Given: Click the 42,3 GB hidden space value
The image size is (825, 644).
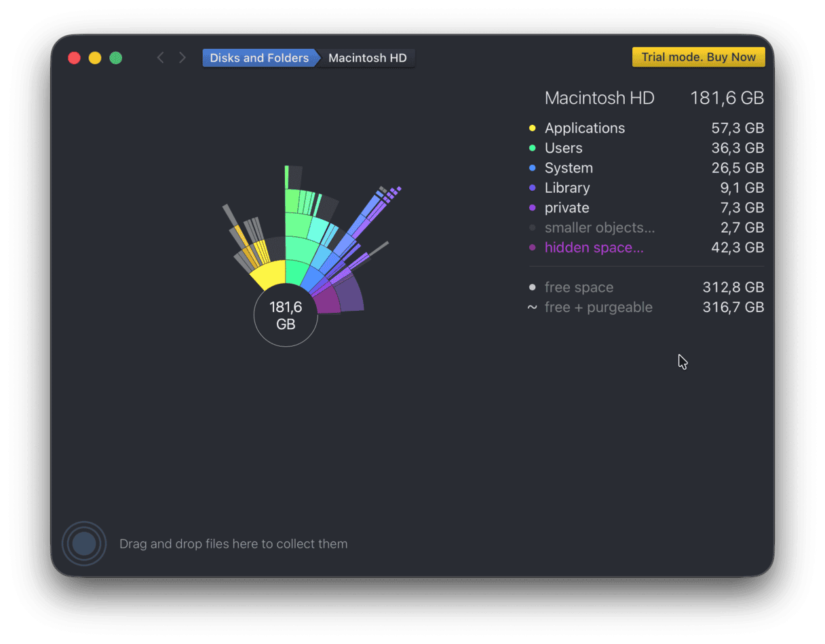Looking at the screenshot, I should 737,248.
